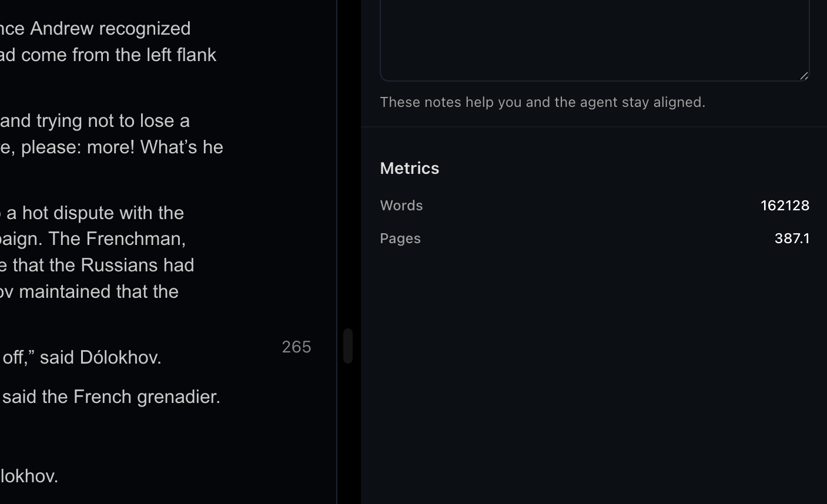Click the line ending "The Frenchman,"
827x504 pixels.
tap(93, 238)
